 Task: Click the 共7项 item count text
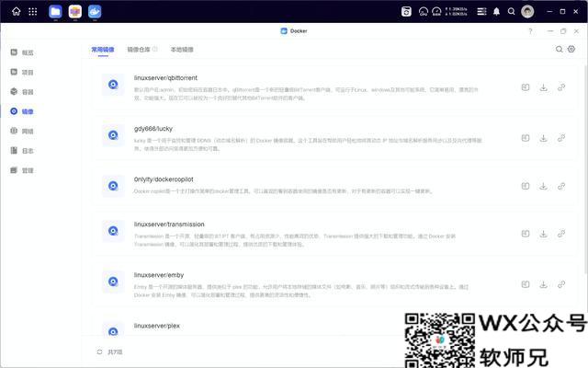[x=115, y=351]
